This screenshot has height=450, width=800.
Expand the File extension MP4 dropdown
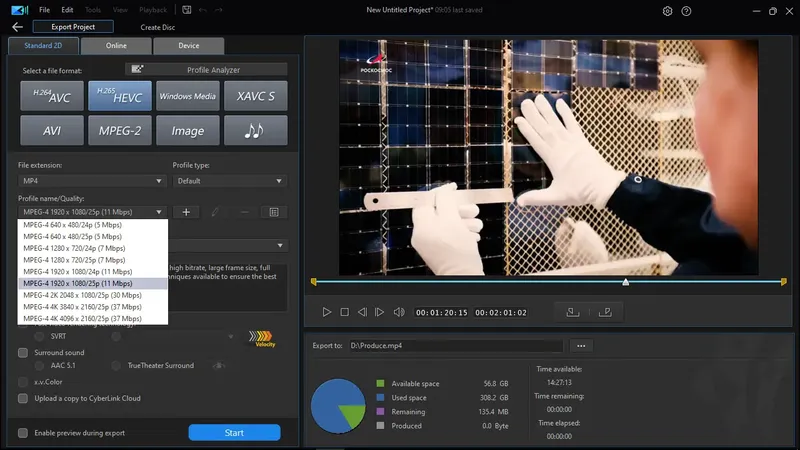pos(92,181)
